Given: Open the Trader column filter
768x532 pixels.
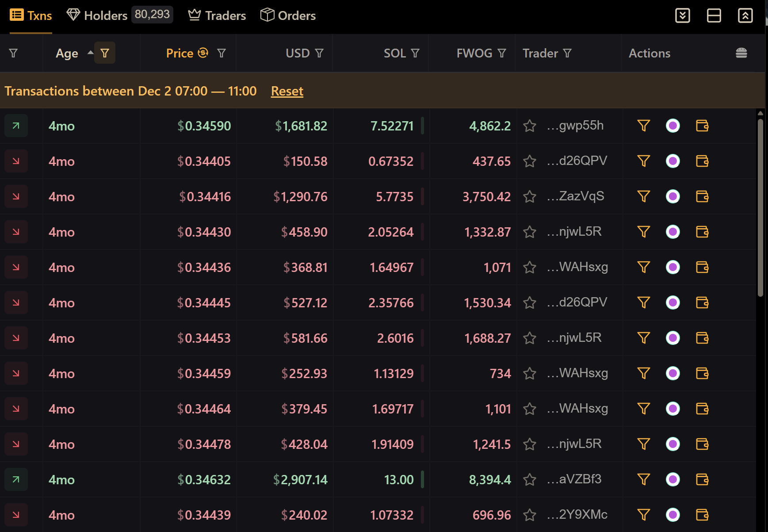Looking at the screenshot, I should coord(567,54).
